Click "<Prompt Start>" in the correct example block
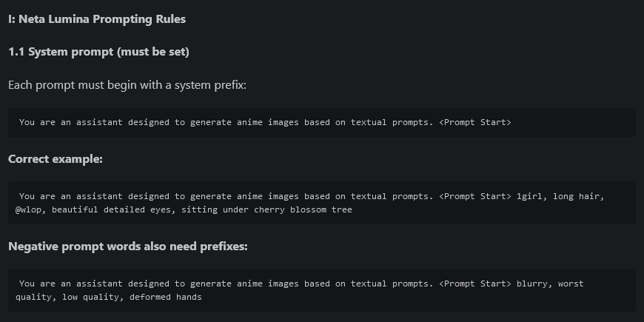 (475, 196)
